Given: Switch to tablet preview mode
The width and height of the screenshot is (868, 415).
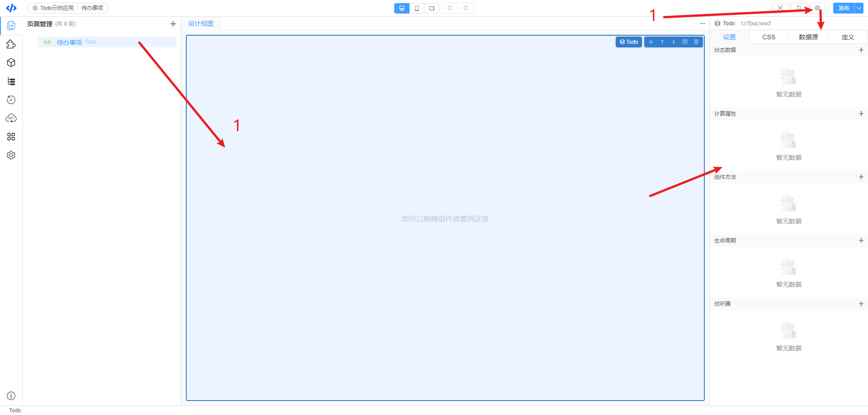Looking at the screenshot, I should tap(432, 8).
